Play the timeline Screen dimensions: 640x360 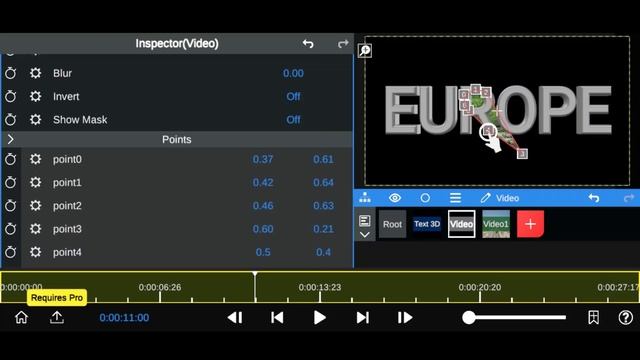(x=320, y=318)
